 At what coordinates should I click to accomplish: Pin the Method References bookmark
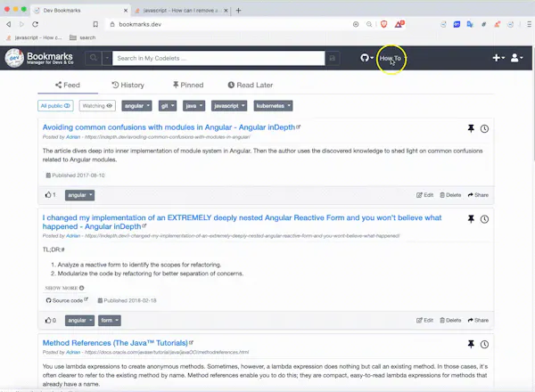point(471,344)
